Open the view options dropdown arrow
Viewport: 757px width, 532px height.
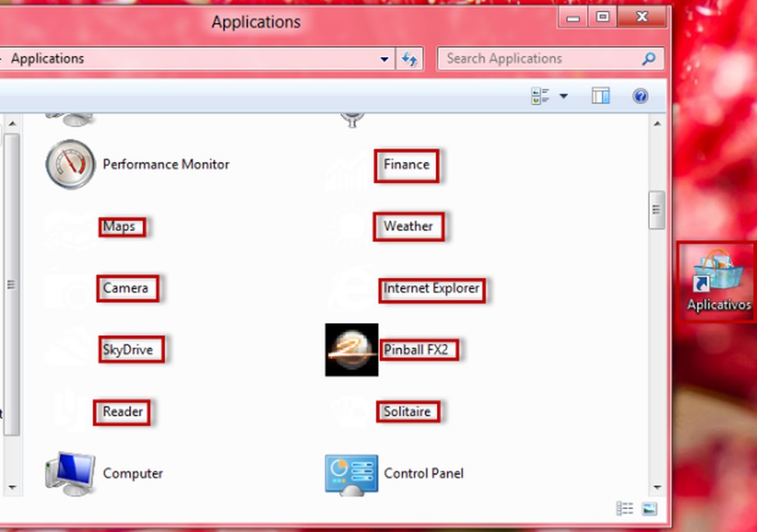click(563, 96)
